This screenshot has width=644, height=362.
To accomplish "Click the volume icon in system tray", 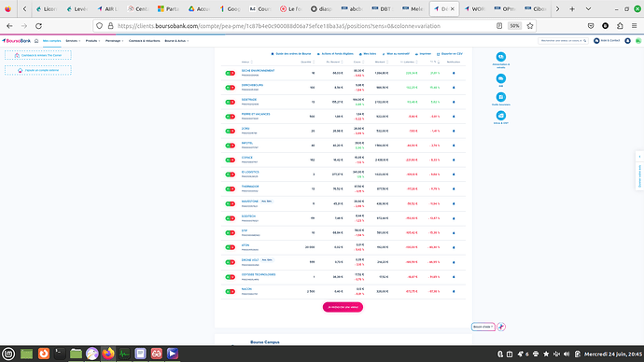I will (567, 354).
